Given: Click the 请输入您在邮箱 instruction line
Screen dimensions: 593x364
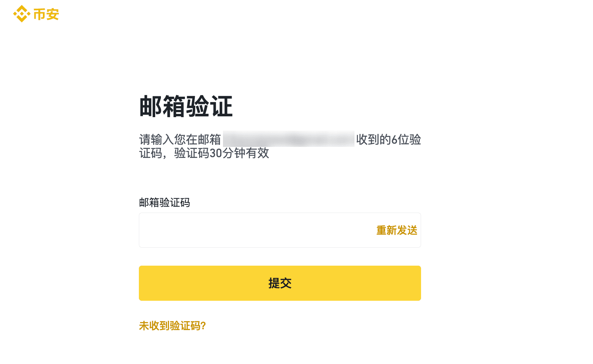Looking at the screenshot, I should click(x=180, y=140).
